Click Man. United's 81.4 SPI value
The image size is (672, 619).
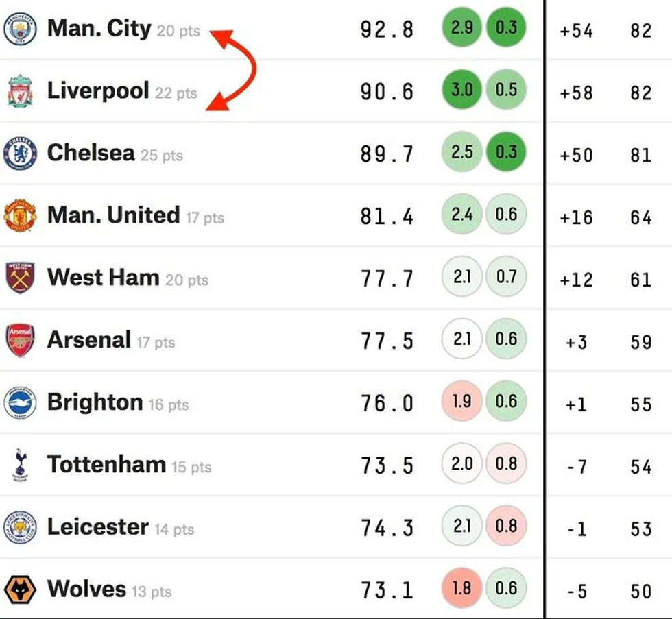387,217
